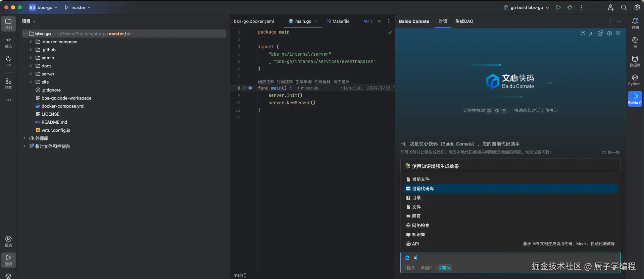Open the add collaborator account icon
The image size is (644, 279).
click(611, 7)
